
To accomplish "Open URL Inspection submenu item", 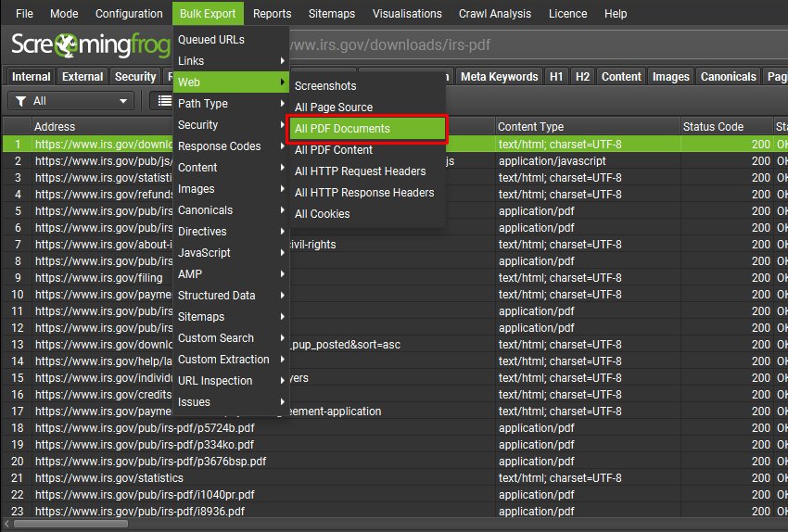I will pos(231,381).
